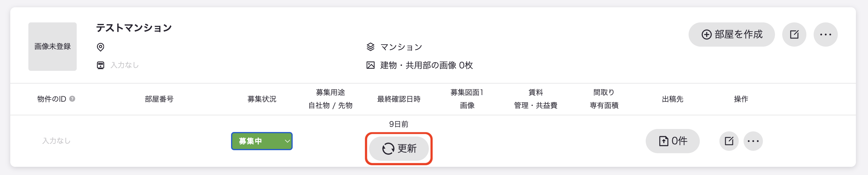Screen dimensions: 868x175
Task: Click the 部屋を作成 button
Action: click(x=731, y=35)
